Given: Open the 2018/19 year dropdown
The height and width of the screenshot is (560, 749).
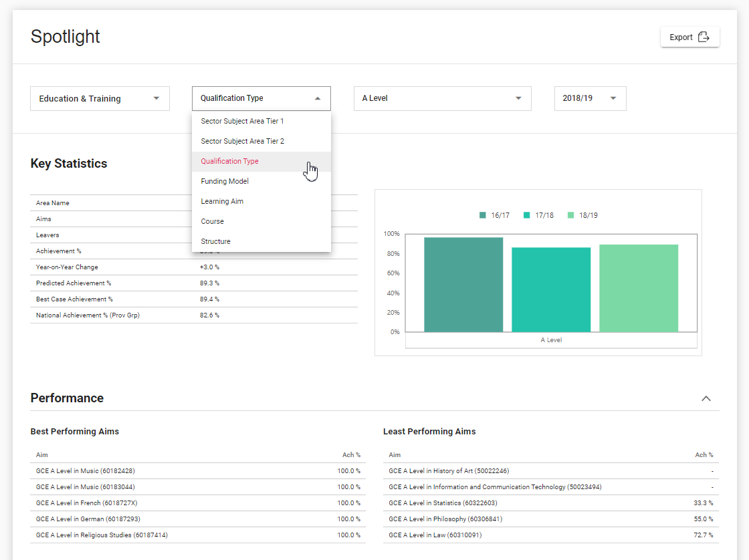Looking at the screenshot, I should point(590,98).
